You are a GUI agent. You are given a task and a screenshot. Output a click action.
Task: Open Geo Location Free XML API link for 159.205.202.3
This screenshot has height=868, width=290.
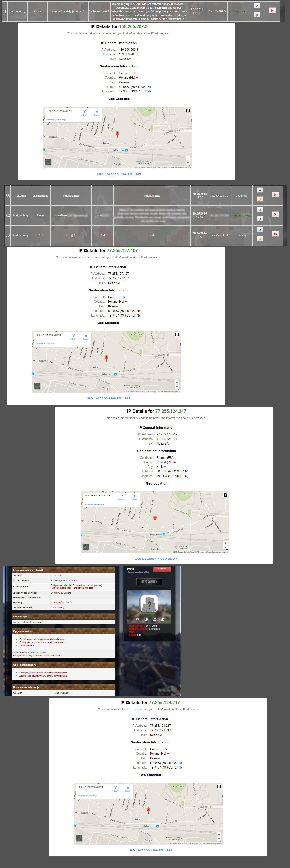click(x=119, y=174)
